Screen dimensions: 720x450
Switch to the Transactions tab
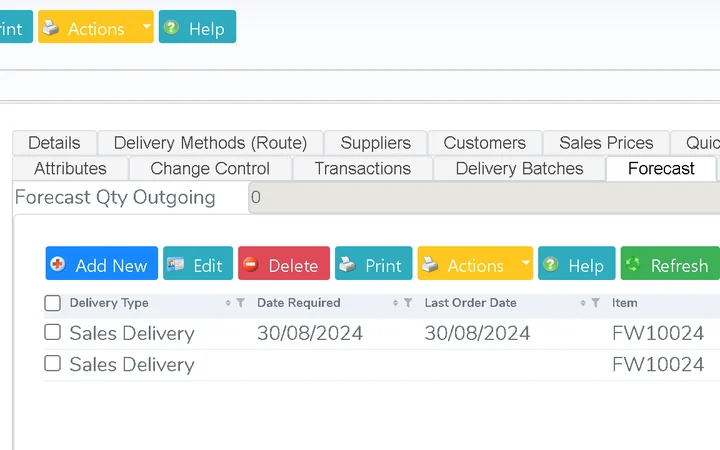pos(363,169)
